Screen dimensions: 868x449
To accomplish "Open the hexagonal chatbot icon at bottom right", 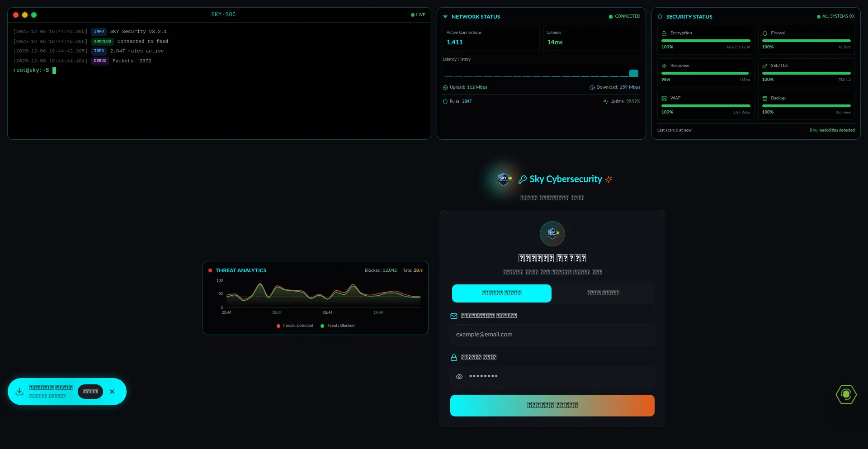I will tap(846, 394).
